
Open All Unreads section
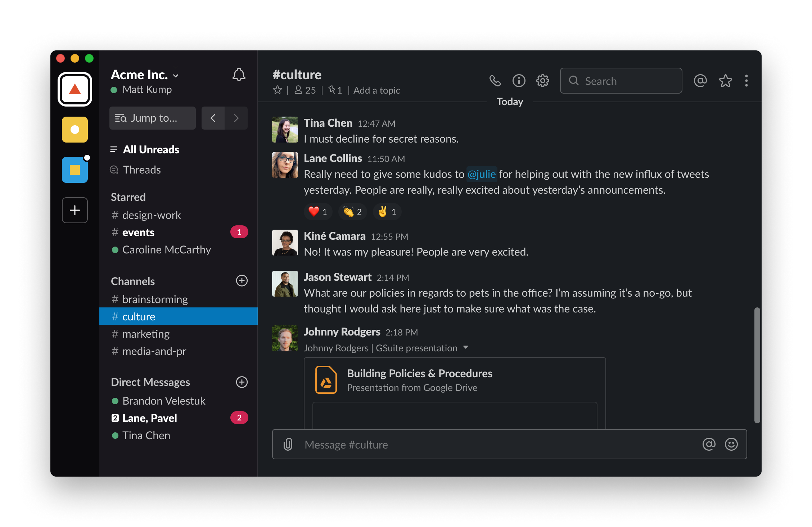[x=150, y=149]
